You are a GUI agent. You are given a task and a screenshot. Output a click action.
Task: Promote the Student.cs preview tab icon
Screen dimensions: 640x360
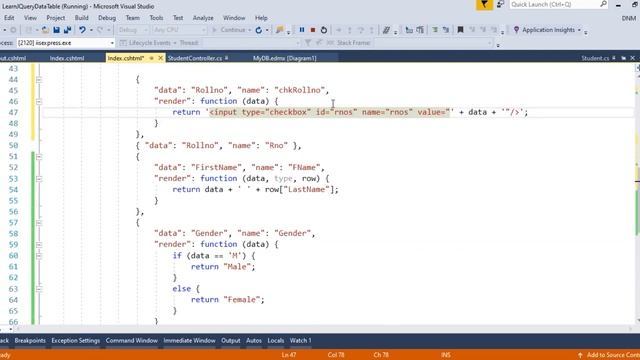coord(623,58)
